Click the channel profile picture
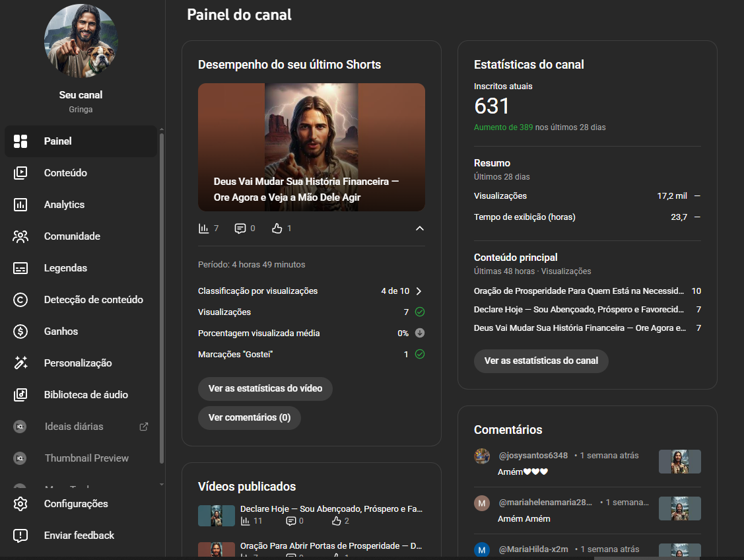Image resolution: width=744 pixels, height=560 pixels. [x=81, y=41]
